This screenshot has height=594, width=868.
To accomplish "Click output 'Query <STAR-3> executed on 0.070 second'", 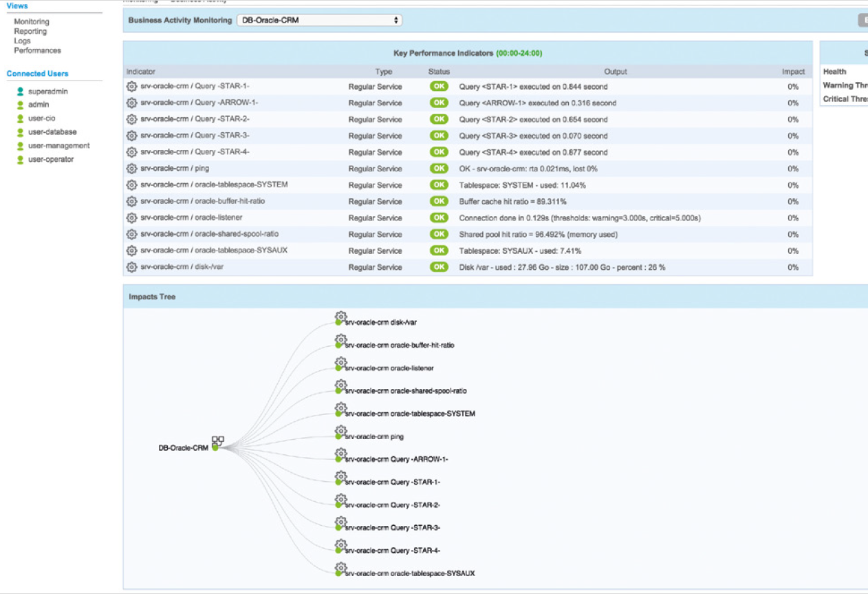I will point(534,136).
